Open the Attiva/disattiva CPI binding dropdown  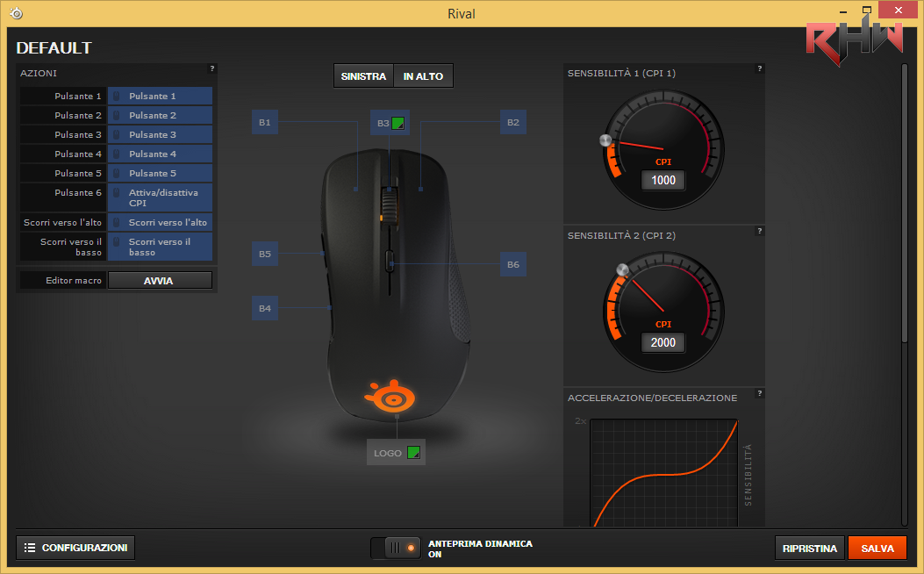click(160, 197)
